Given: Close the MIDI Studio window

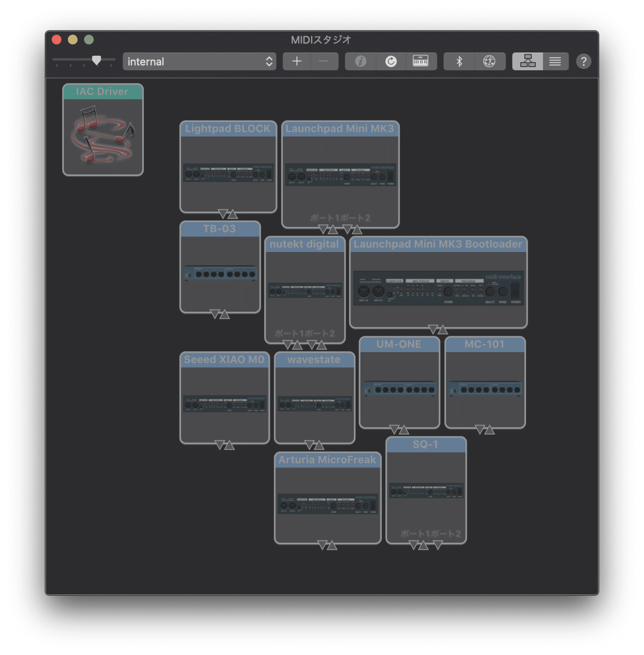Looking at the screenshot, I should (57, 40).
